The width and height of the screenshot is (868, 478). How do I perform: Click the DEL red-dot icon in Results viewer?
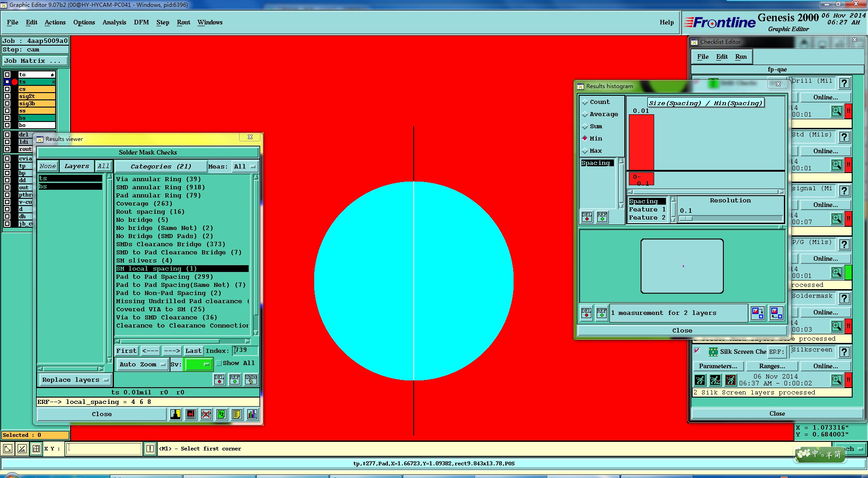click(x=219, y=380)
